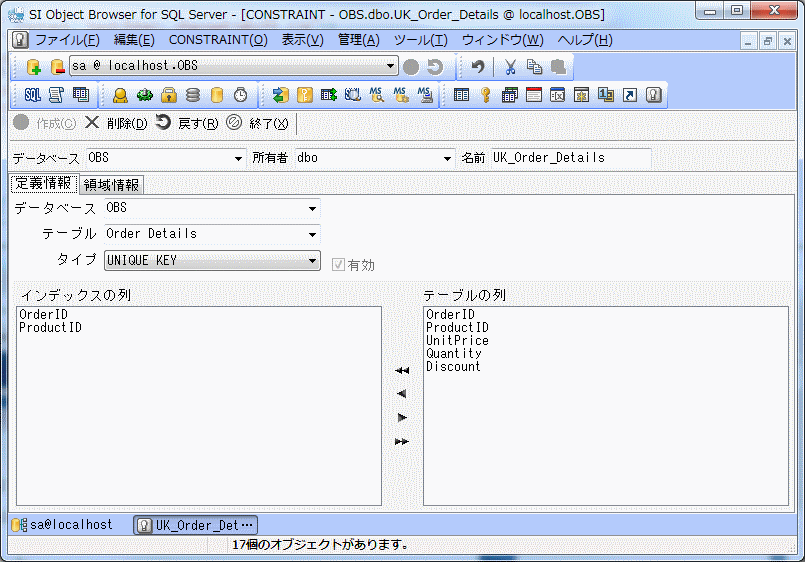Open the テーブル Order Details dropdown

(x=312, y=235)
